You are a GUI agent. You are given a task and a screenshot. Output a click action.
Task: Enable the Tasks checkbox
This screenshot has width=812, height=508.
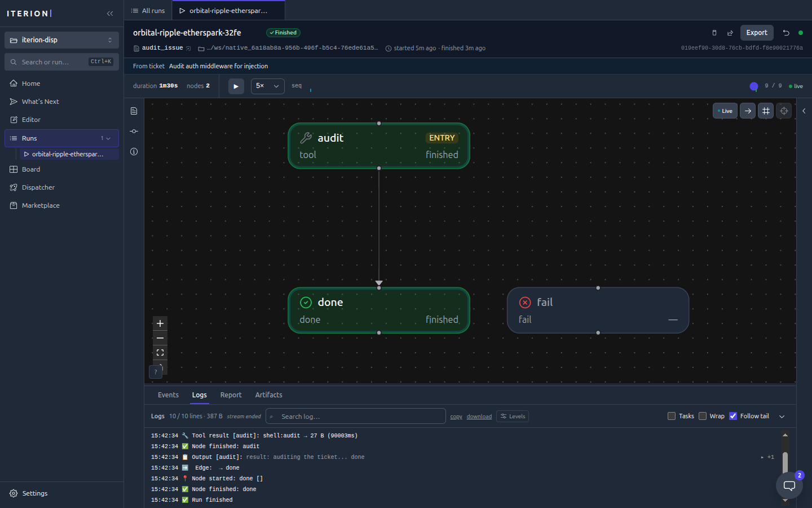coord(672,416)
